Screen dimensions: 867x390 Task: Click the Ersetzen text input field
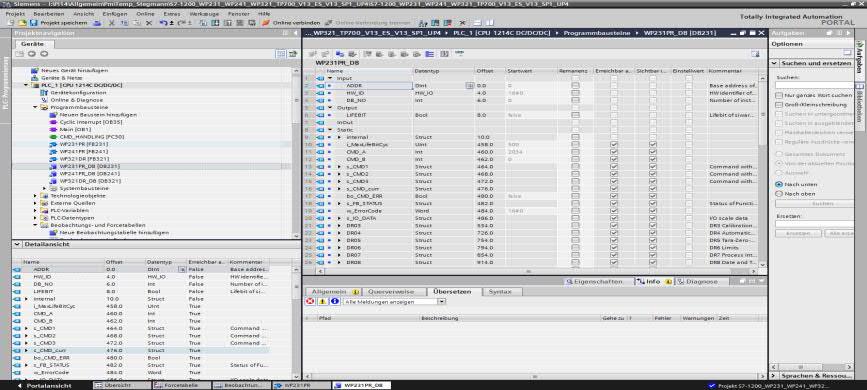click(x=813, y=224)
